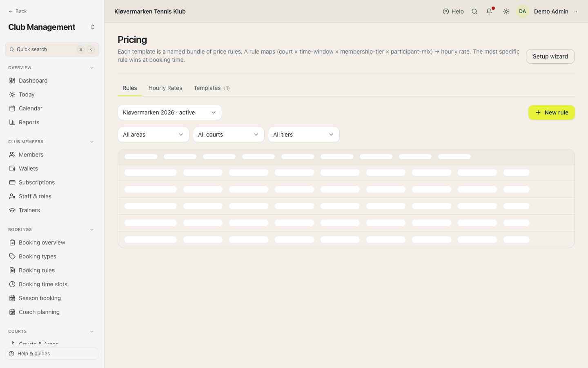Image resolution: width=588 pixels, height=368 pixels.
Task: Click the DA avatar
Action: tap(523, 11)
